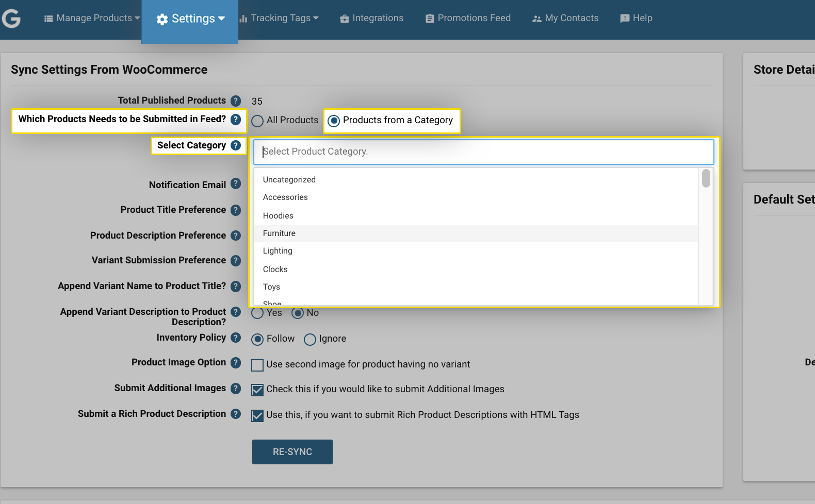The image size is (815, 504).
Task: Pick Hoodies from the category list
Action: [476, 215]
